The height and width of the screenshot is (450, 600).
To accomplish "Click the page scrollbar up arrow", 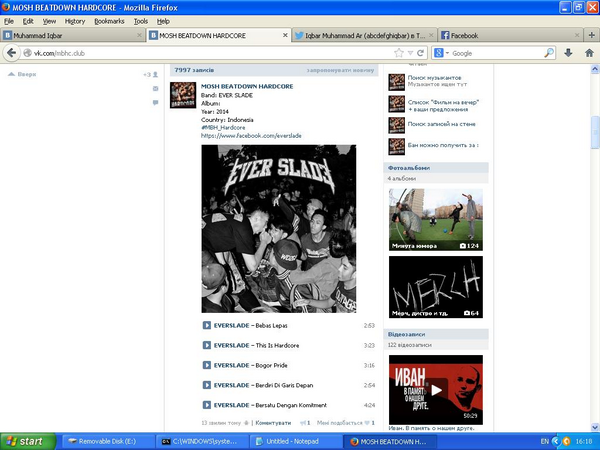I will 595,69.
